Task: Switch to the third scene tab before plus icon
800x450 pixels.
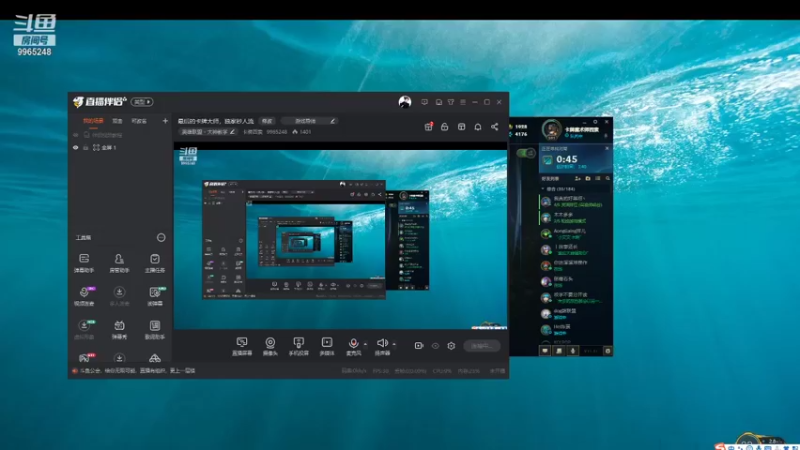Action: (139, 121)
